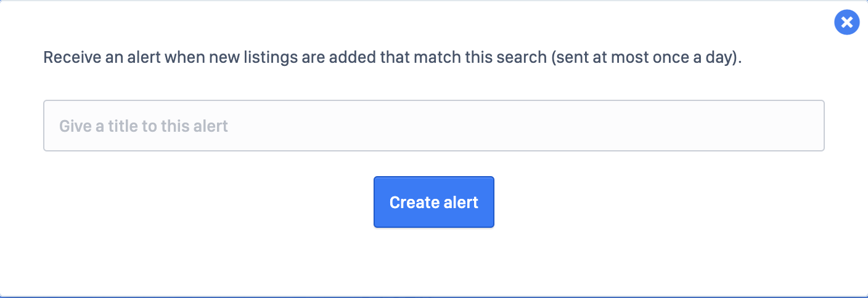Click the white X inside the blue circle
868x298 pixels.
pyautogui.click(x=846, y=23)
